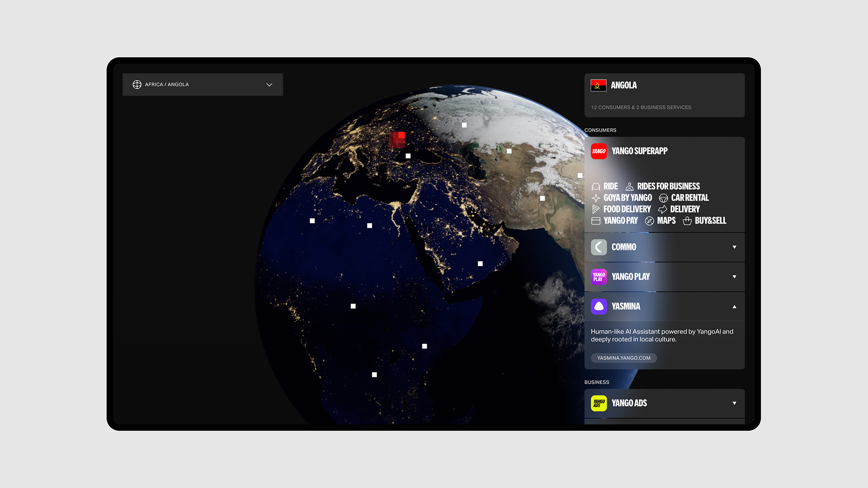The height and width of the screenshot is (488, 868).
Task: Collapse the Yasmina section arrow
Action: (734, 306)
